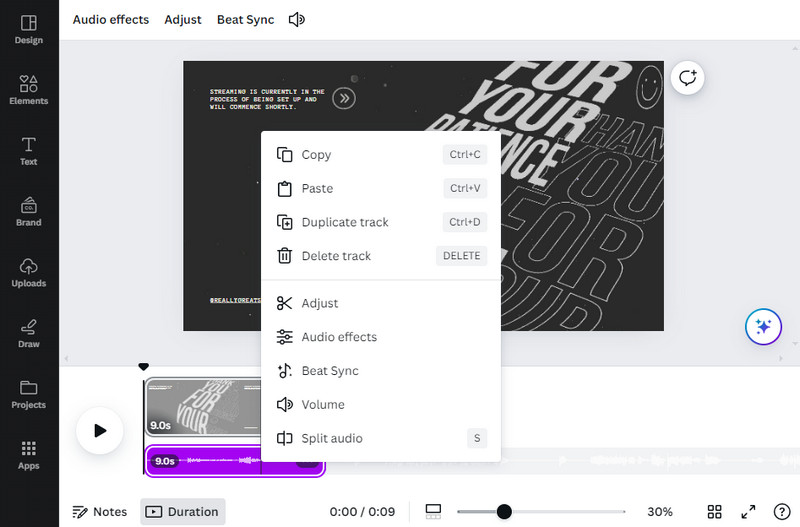This screenshot has height=527, width=800.
Task: Click the 30% zoom level value
Action: click(660, 512)
